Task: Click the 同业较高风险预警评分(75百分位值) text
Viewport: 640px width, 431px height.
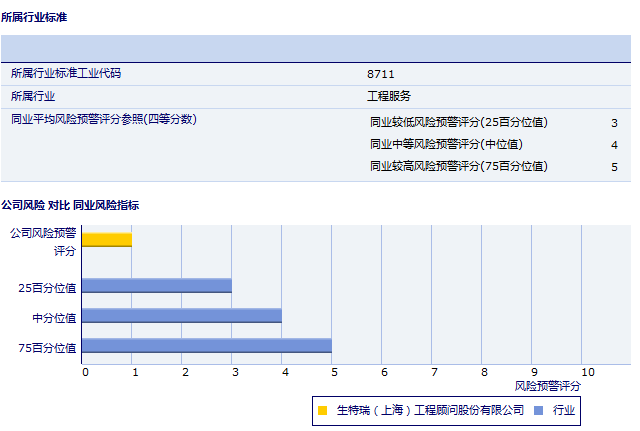Action: [x=459, y=166]
